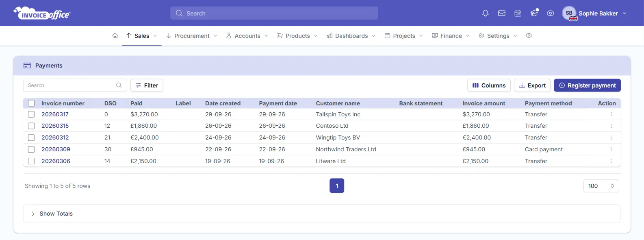This screenshot has height=240, width=644.
Task: Open the Columns chooser
Action: point(489,85)
